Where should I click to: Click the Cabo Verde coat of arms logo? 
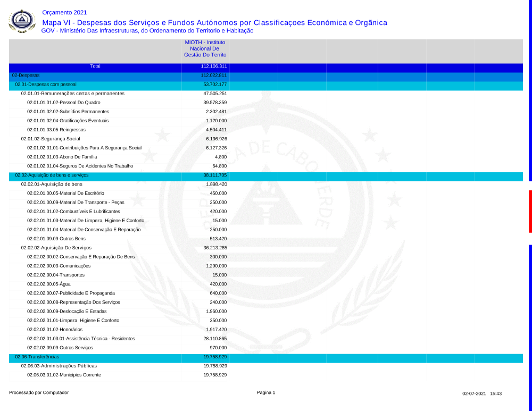22,21
